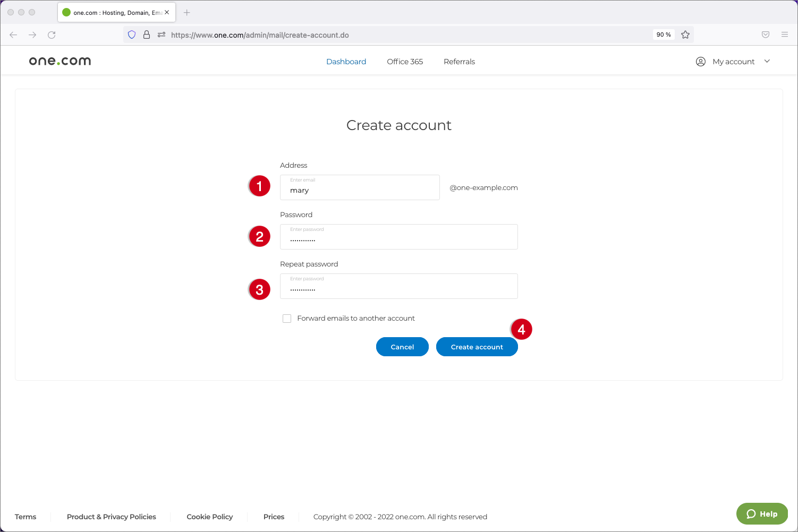Open a new tab with the plus icon
The height and width of the screenshot is (532, 798).
186,12
